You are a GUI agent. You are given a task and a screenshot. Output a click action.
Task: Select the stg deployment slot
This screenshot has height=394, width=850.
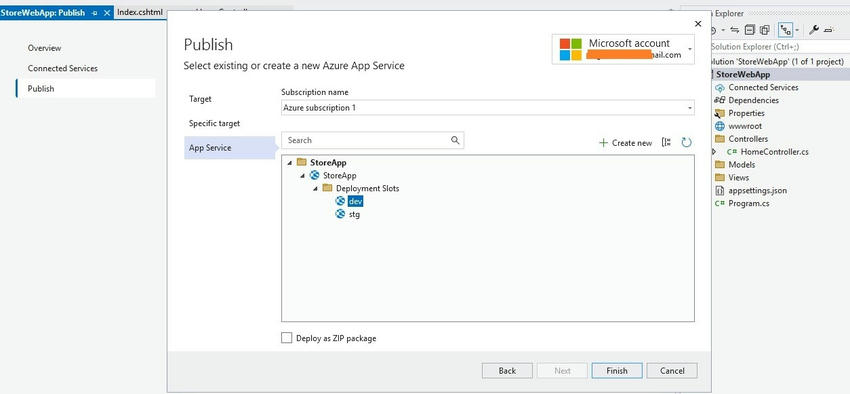pos(354,215)
